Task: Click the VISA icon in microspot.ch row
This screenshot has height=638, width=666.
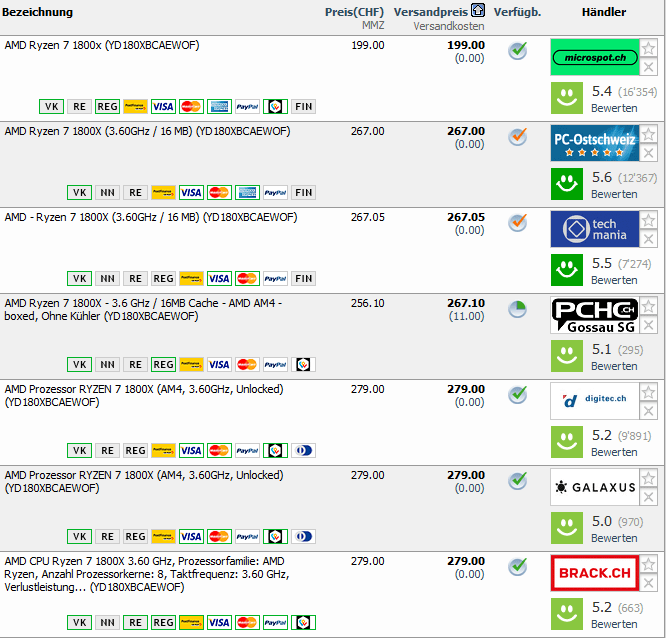Action: click(163, 107)
